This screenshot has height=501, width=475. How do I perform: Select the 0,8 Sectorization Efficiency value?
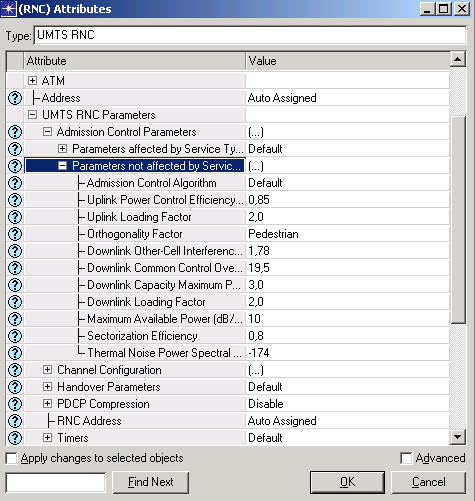(x=256, y=336)
